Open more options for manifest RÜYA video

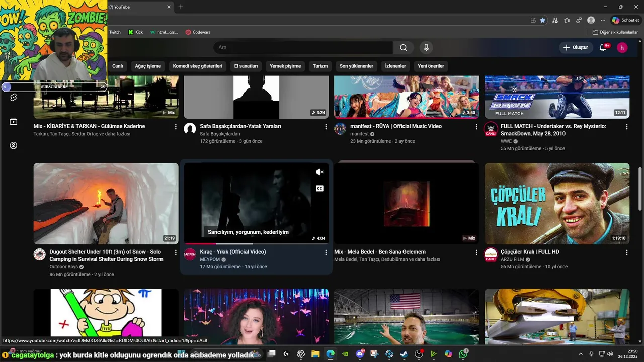pos(476,127)
